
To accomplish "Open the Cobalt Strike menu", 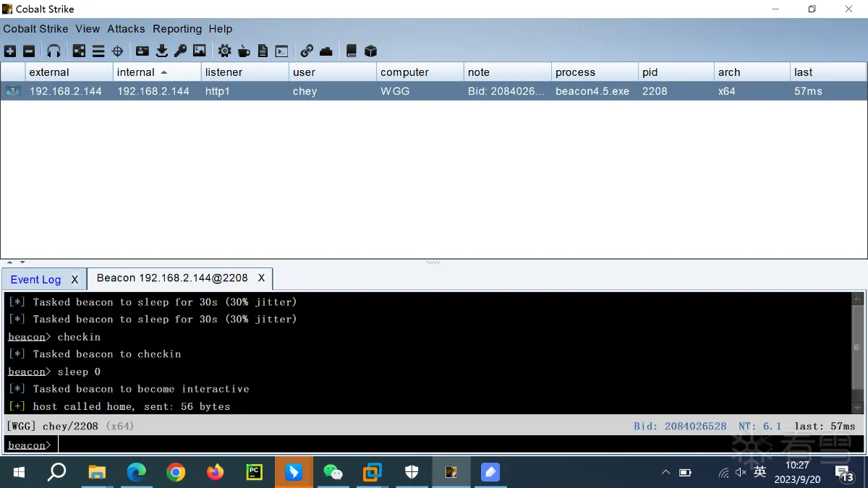I will point(35,29).
